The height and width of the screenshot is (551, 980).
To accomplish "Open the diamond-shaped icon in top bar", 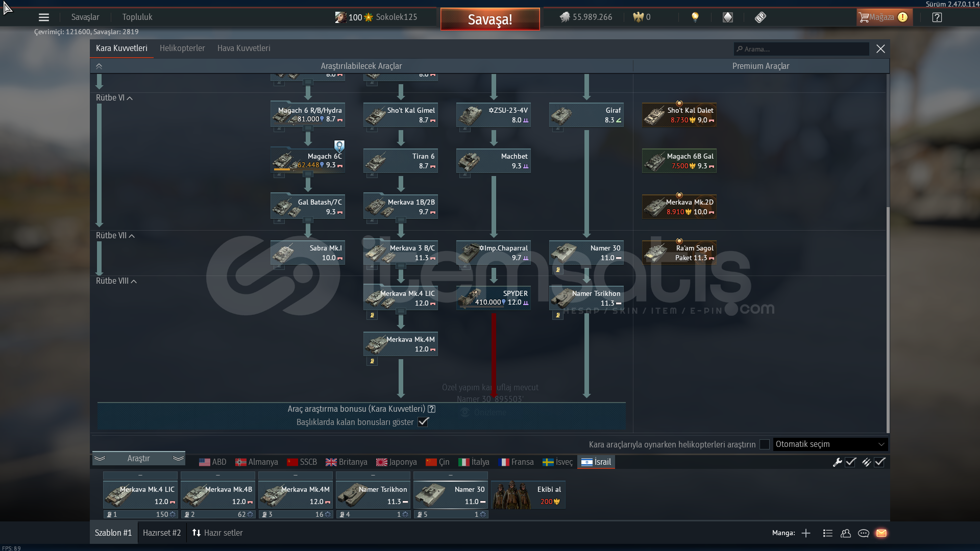I will coord(728,17).
